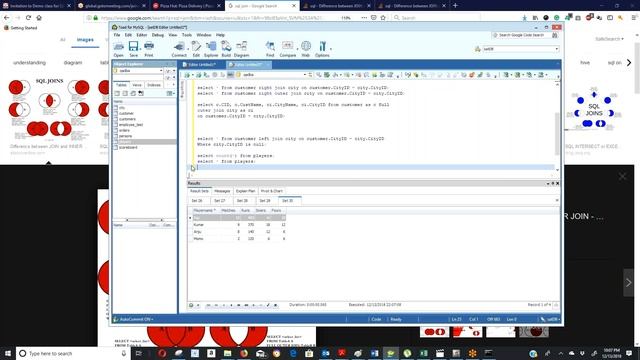Select the Set 28 result tab
The height and width of the screenshot is (360, 640).
[x=242, y=200]
